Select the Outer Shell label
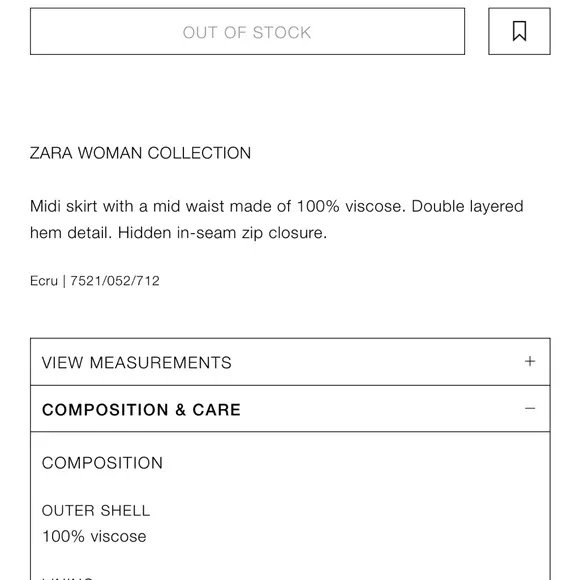Screen dimensions: 580x580 pyautogui.click(x=96, y=511)
